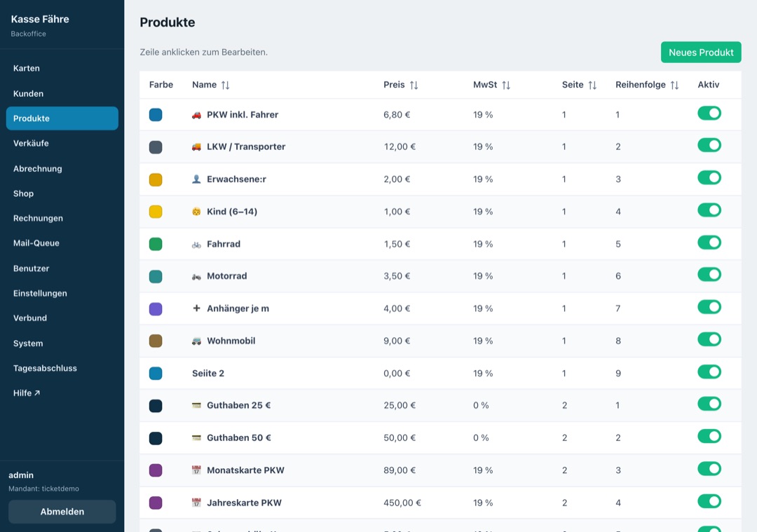Sort by Name using the arrows icon

[226, 85]
